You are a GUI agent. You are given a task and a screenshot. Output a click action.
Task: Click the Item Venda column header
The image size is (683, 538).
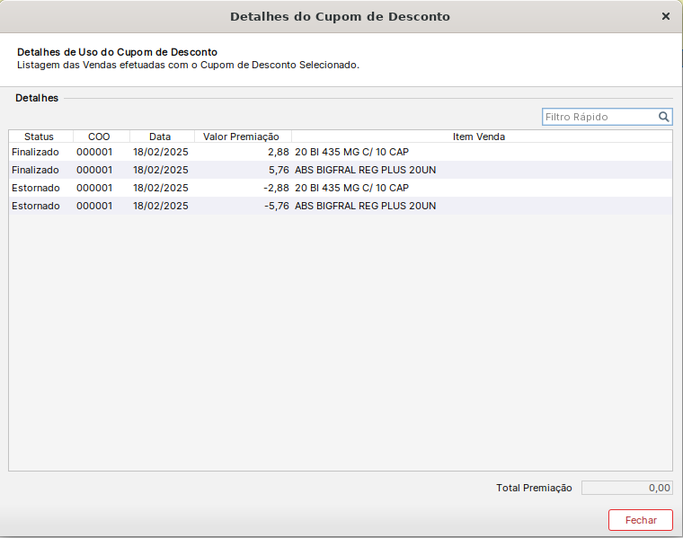tap(479, 136)
